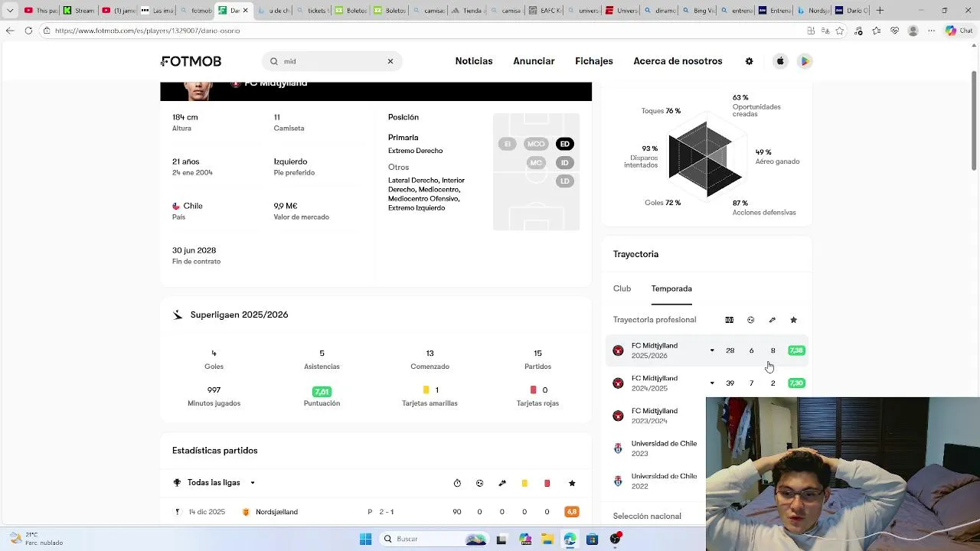
Task: Click the Apple App Store icon
Action: (x=780, y=61)
